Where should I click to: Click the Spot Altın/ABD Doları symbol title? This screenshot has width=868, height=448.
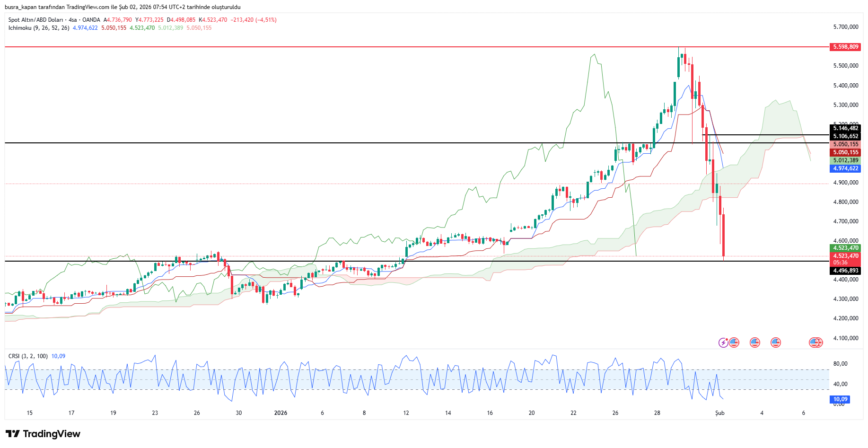click(x=35, y=20)
